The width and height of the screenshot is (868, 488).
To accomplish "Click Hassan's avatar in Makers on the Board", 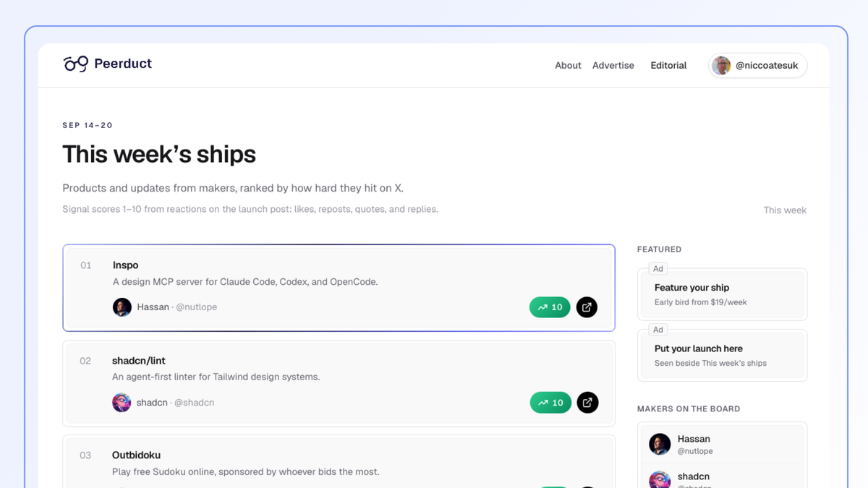I will (660, 444).
